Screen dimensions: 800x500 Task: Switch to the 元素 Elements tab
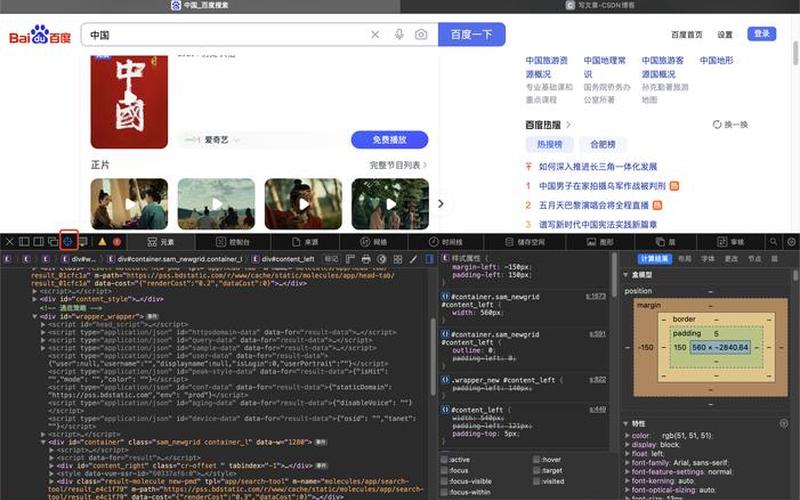[161, 242]
